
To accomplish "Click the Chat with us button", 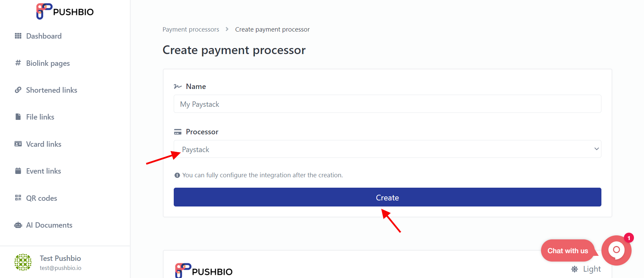I will (x=568, y=251).
